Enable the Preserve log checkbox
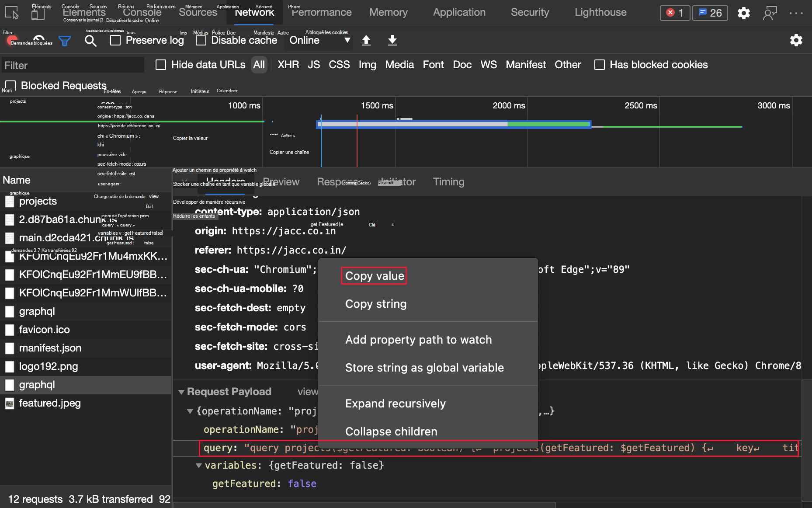 coord(115,40)
